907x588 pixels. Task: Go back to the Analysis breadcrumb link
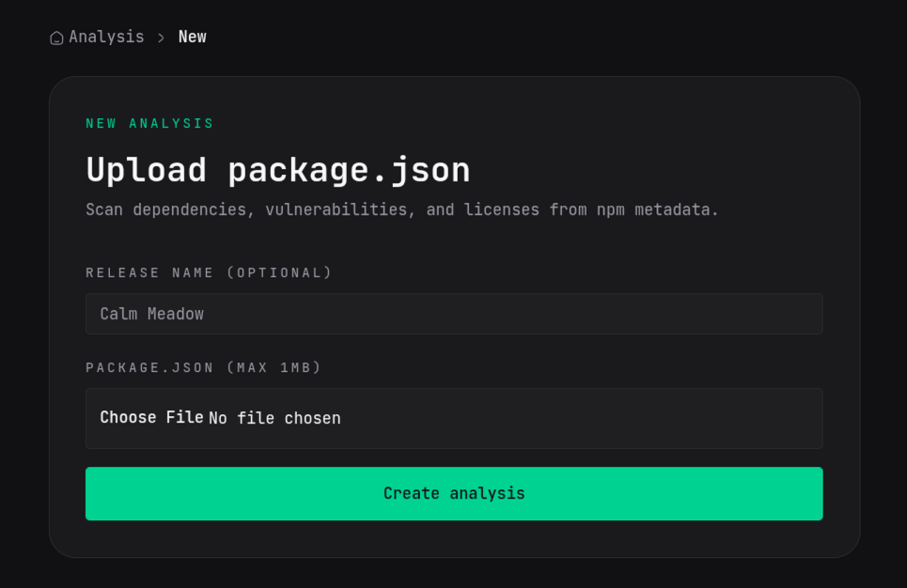[x=106, y=37]
